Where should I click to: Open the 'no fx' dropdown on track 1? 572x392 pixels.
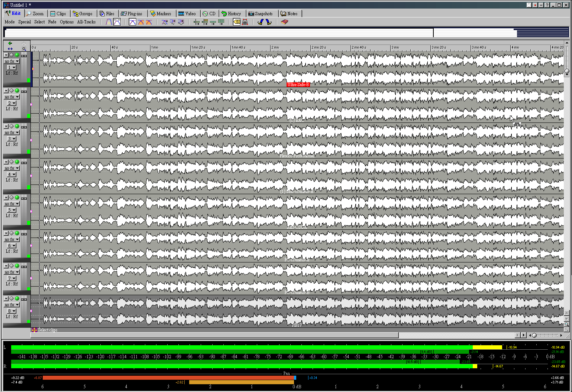point(12,61)
